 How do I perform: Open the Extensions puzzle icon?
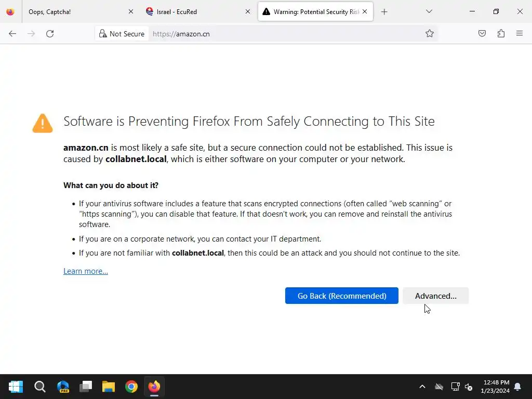[501, 34]
